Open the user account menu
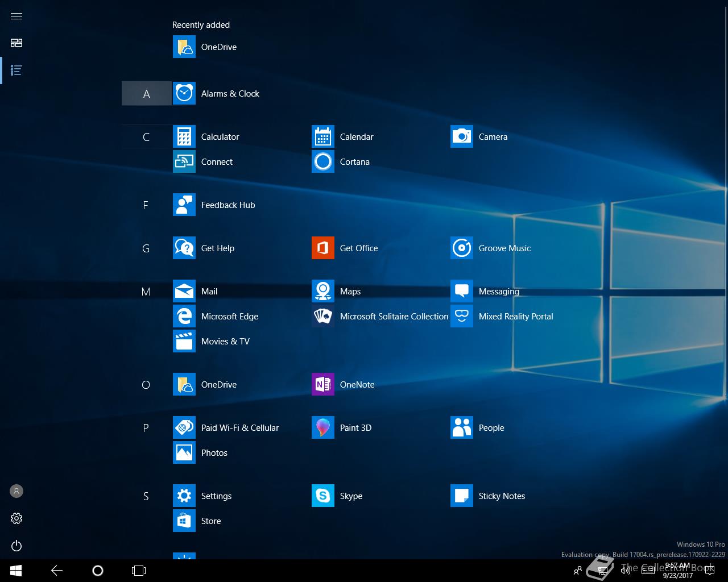 point(16,491)
